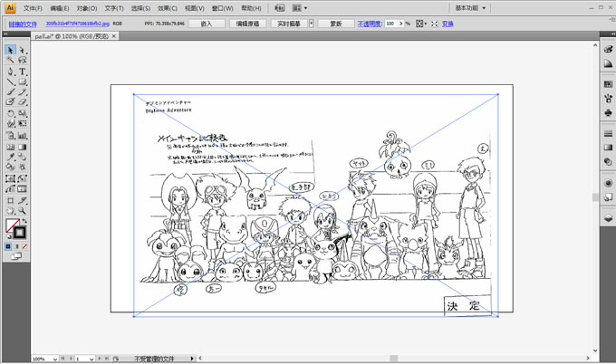
Task: Swap fill and stroke colors
Action: coord(24,221)
